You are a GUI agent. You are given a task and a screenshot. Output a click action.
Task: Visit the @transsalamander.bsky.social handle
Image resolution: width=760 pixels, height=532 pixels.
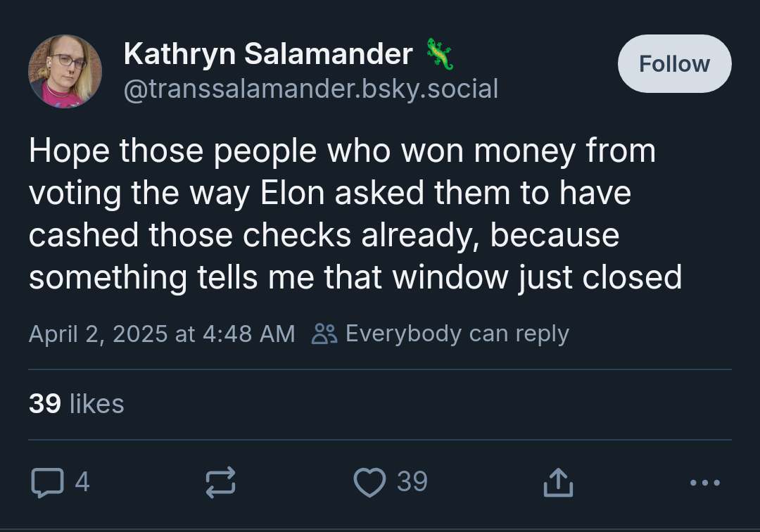pyautogui.click(x=311, y=89)
